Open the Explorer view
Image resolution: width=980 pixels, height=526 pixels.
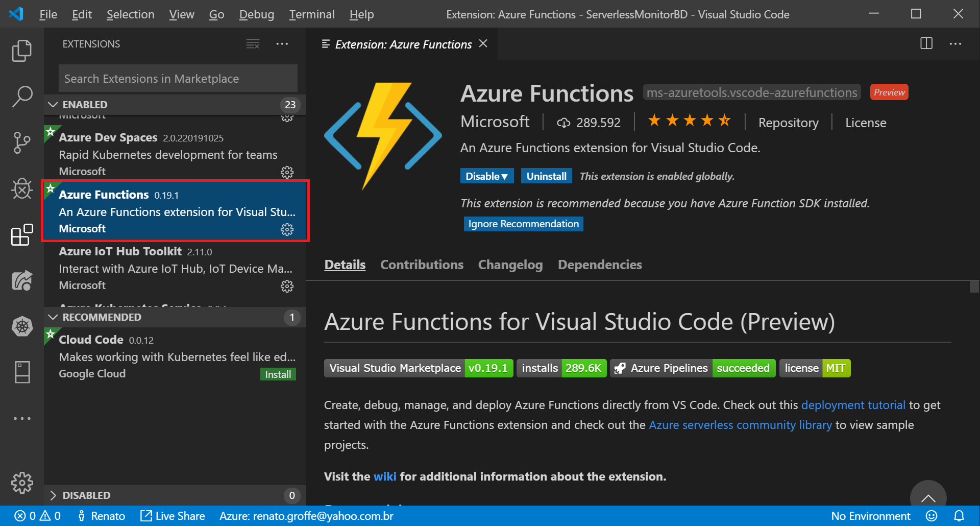[x=21, y=51]
